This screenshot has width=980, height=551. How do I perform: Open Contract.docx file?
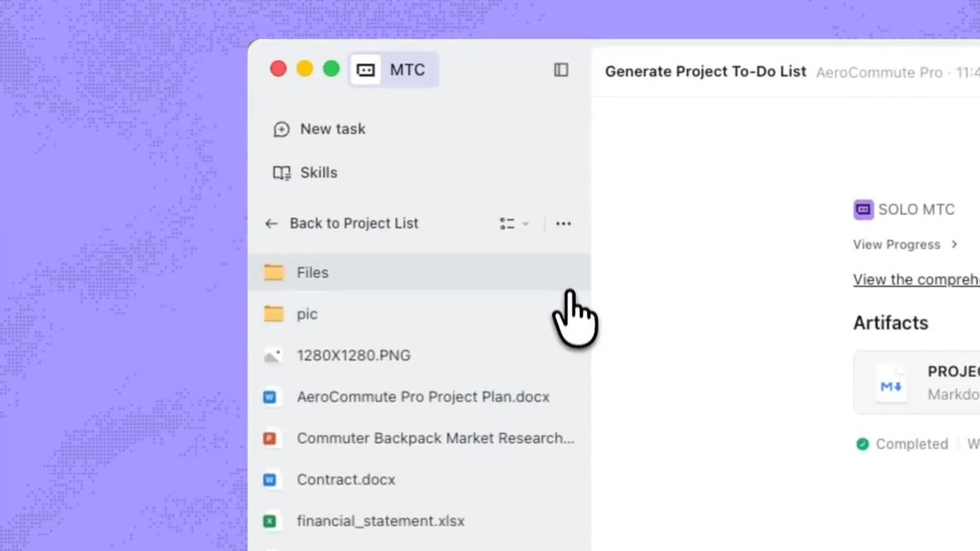(x=419, y=481)
